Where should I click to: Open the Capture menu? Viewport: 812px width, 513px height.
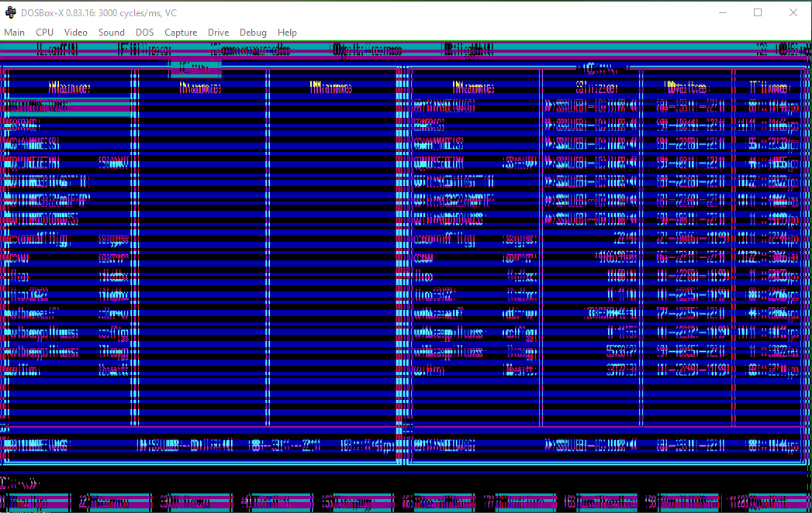[181, 32]
